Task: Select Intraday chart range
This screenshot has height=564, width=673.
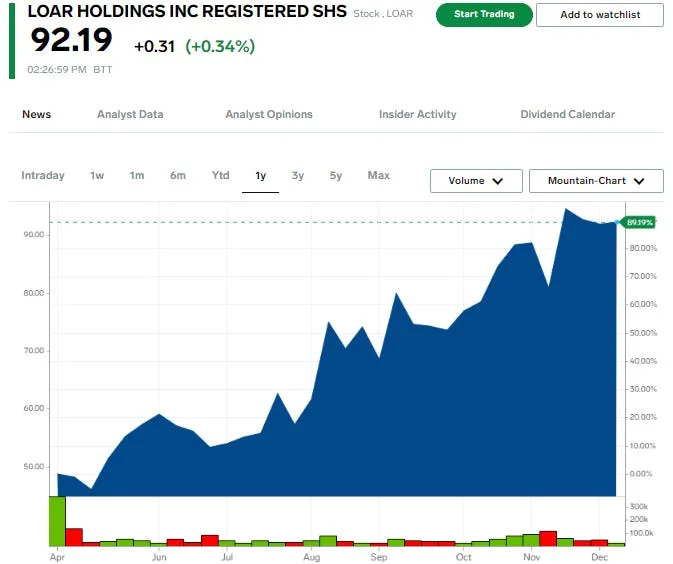Action: tap(43, 175)
